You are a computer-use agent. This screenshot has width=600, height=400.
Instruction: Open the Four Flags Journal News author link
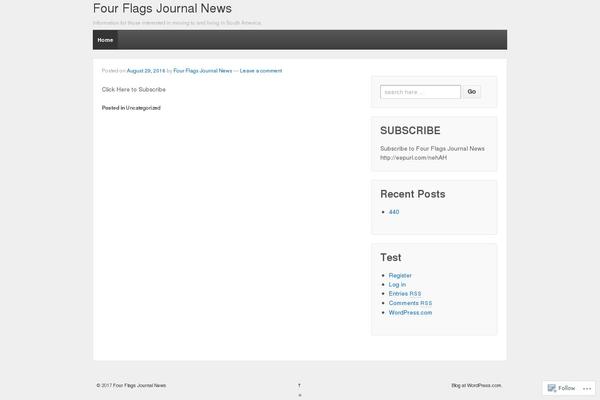click(x=202, y=71)
